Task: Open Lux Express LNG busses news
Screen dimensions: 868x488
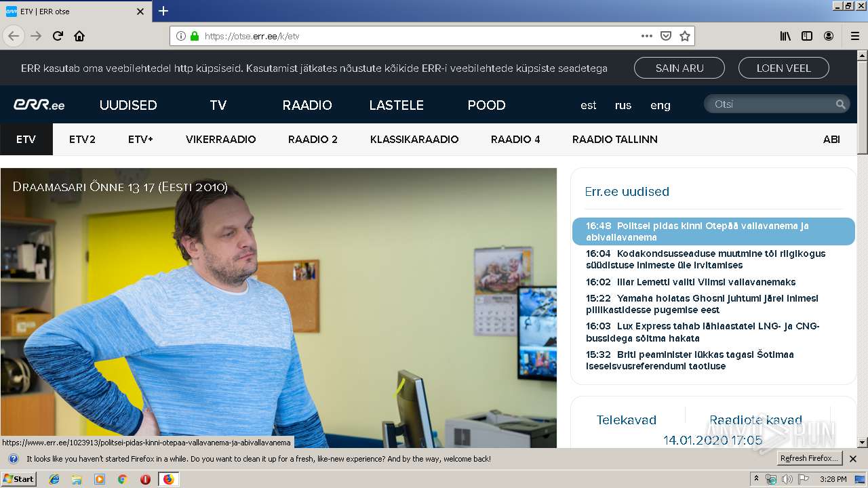Action: pos(703,332)
